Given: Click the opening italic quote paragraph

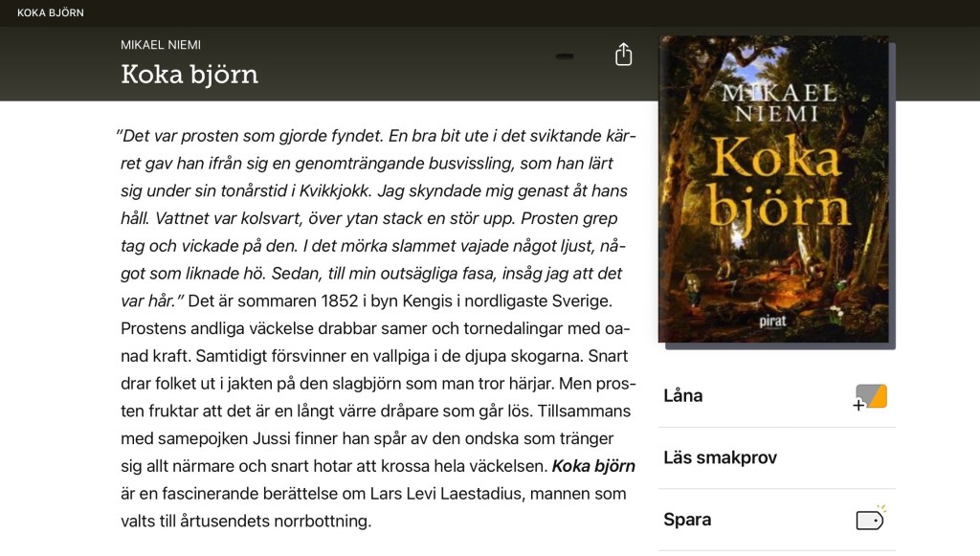Looking at the screenshot, I should pyautogui.click(x=375, y=218).
